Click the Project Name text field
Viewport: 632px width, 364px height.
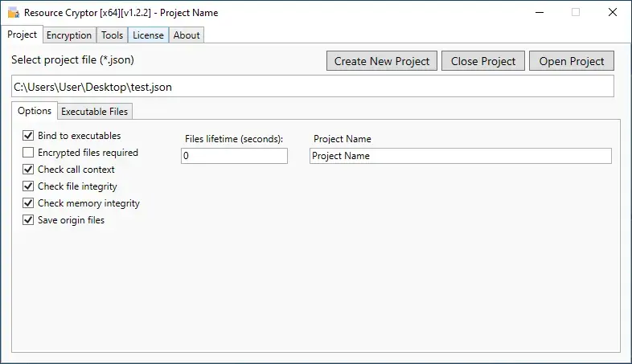(460, 156)
